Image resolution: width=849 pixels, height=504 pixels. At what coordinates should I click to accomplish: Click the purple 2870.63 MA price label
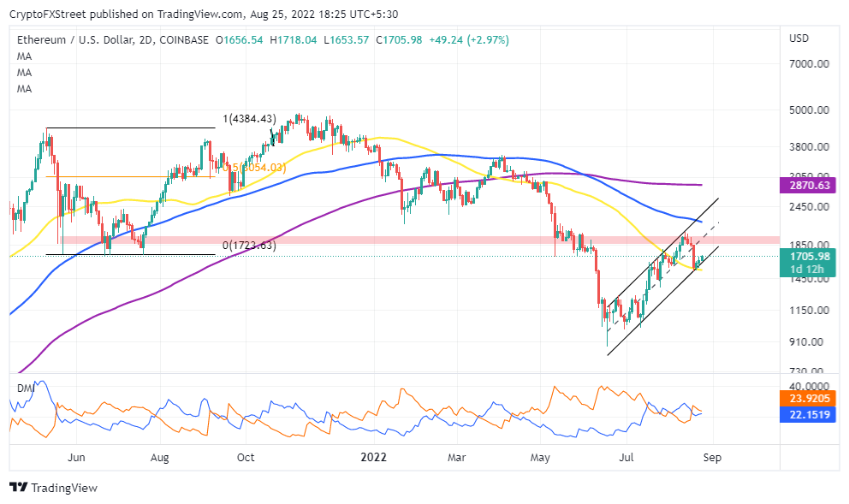pos(807,185)
